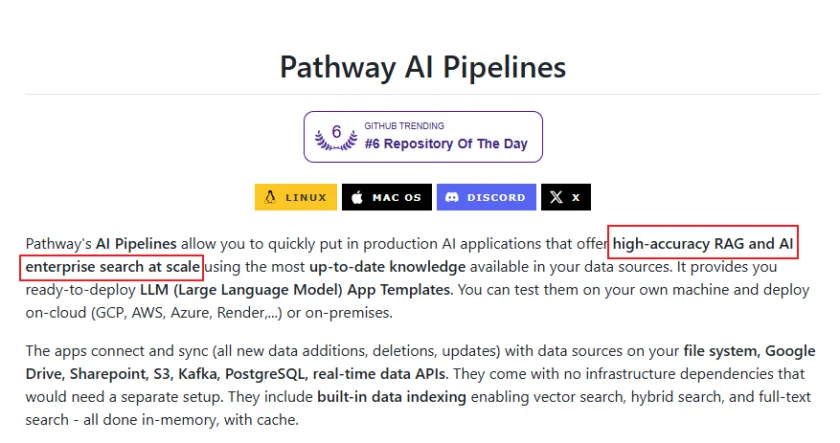Click '#6 Repository Of The Day' text
The width and height of the screenshot is (840, 443).
(446, 144)
